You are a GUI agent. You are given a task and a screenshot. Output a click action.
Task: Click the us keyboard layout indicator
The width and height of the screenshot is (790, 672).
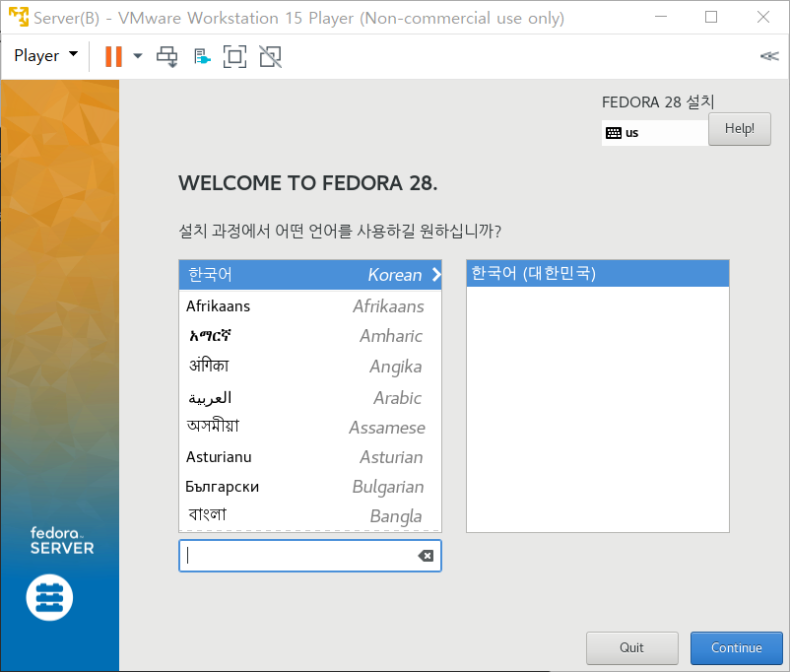[x=654, y=133]
